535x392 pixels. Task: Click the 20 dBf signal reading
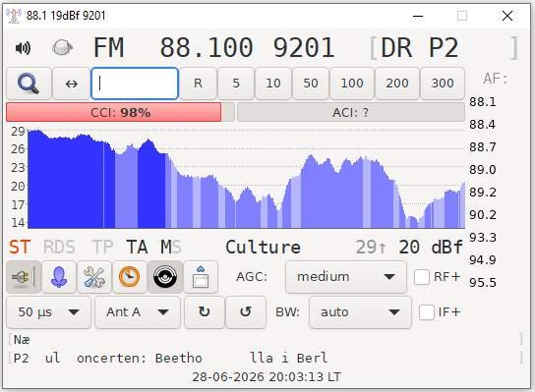(x=431, y=248)
